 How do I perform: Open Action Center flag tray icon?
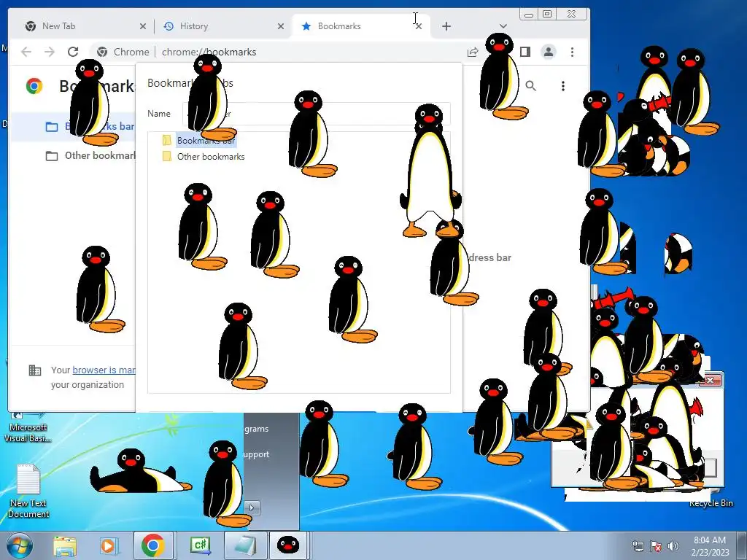(656, 546)
